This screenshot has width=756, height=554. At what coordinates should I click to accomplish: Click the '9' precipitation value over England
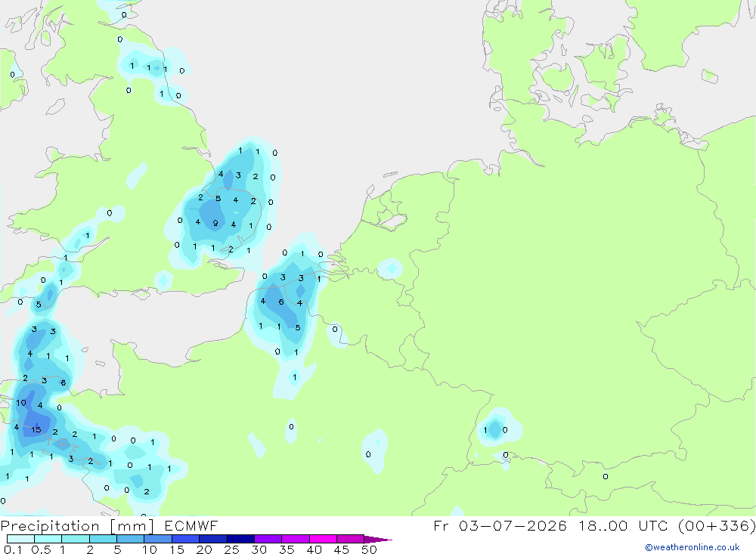pos(215,223)
